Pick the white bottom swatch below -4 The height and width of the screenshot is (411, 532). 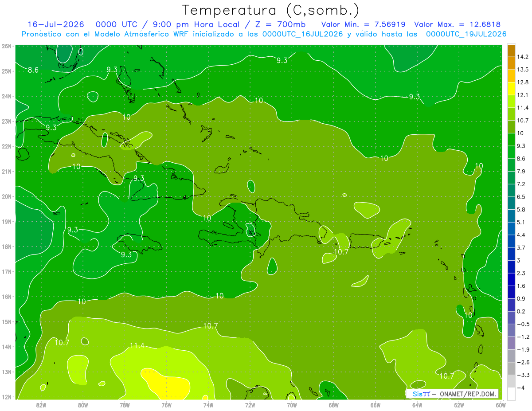[x=511, y=394]
